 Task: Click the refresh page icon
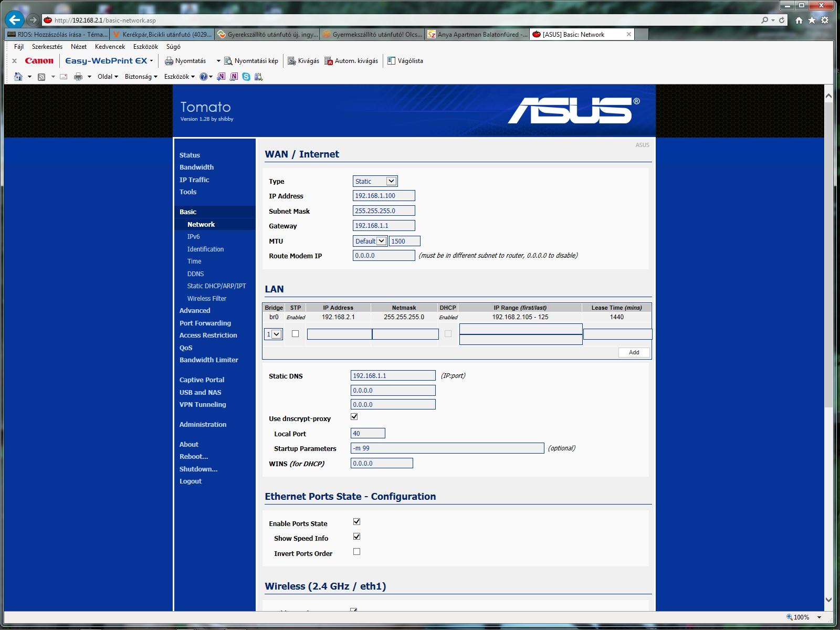(x=782, y=20)
